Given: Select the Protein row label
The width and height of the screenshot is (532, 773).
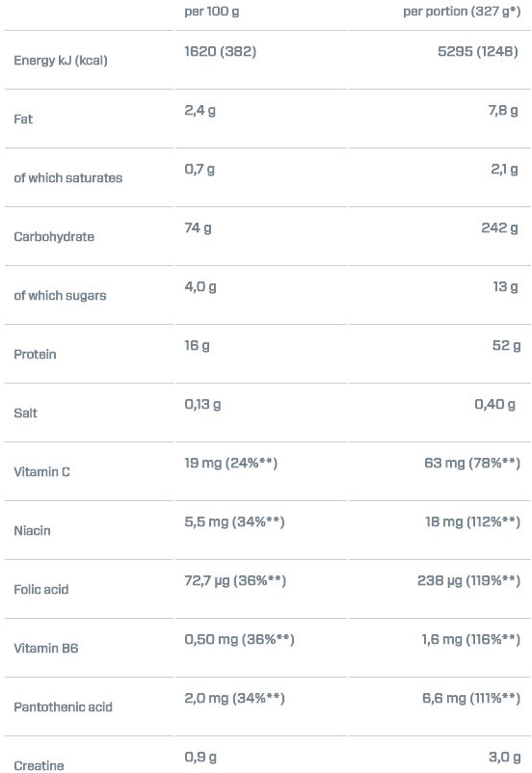Looking at the screenshot, I should [35, 355].
